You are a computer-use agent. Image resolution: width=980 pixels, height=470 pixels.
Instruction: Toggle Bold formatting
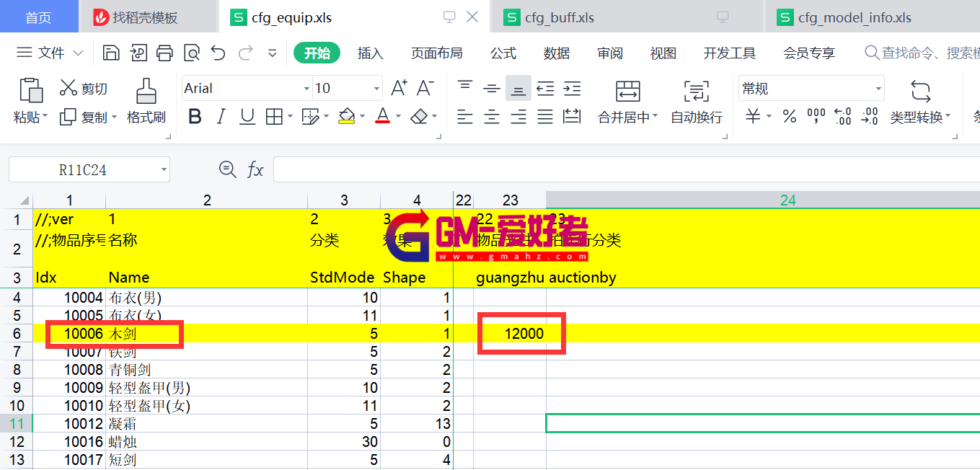tap(194, 116)
